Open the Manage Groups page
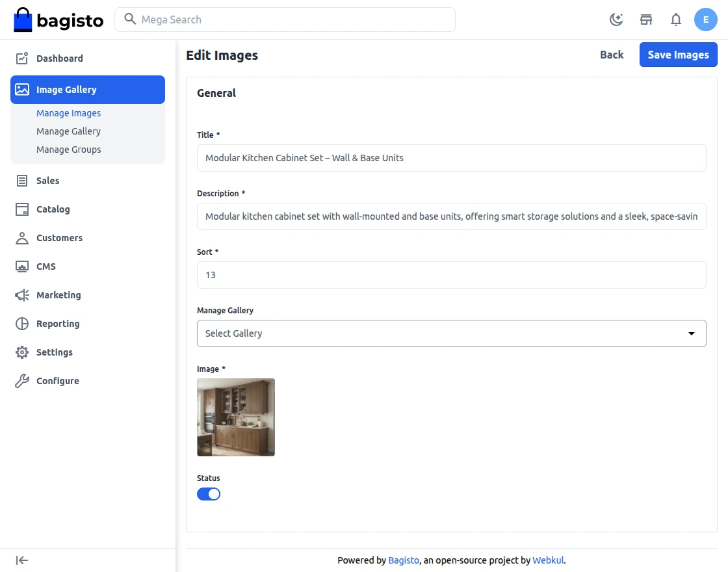Image resolution: width=728 pixels, height=572 pixels. point(68,149)
